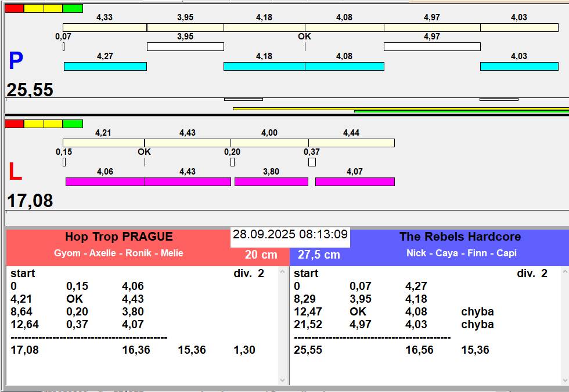569x392 pixels.
Task: Click the 0,37 pass marker in lane L
Action: point(312,162)
